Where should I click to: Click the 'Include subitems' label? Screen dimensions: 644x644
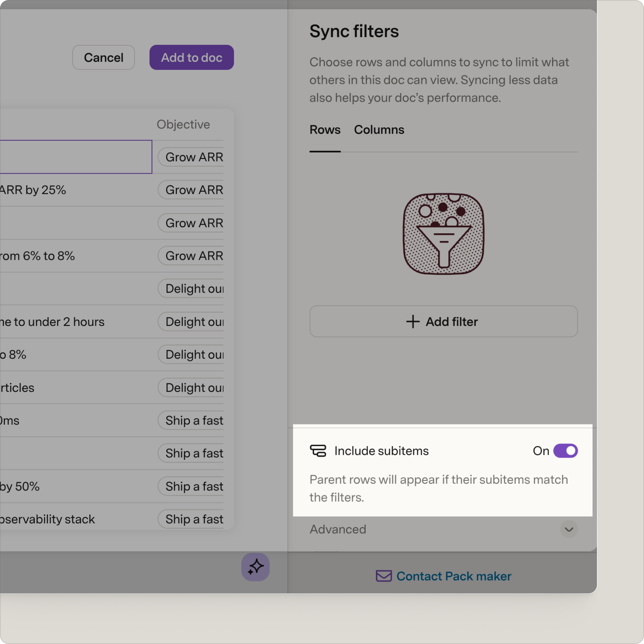[x=382, y=451]
